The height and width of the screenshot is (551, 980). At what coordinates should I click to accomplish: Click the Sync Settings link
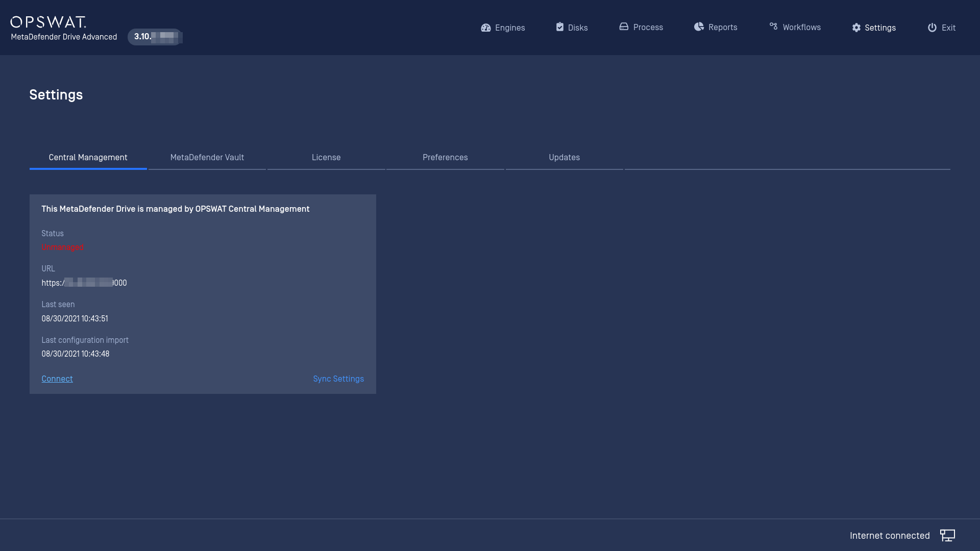pos(338,379)
